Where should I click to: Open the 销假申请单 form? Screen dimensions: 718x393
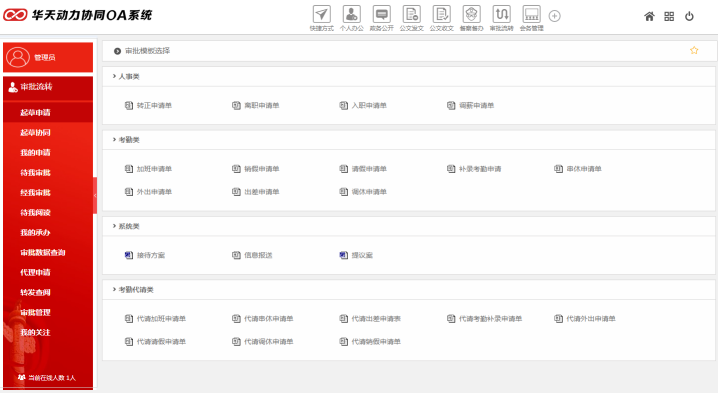[x=256, y=169]
